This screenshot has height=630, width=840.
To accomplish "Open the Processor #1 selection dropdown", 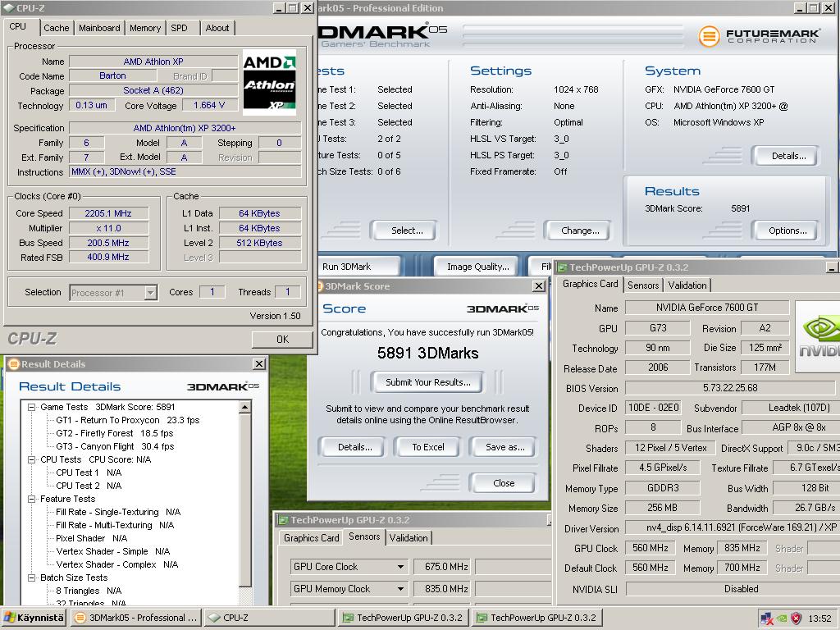I will (151, 293).
